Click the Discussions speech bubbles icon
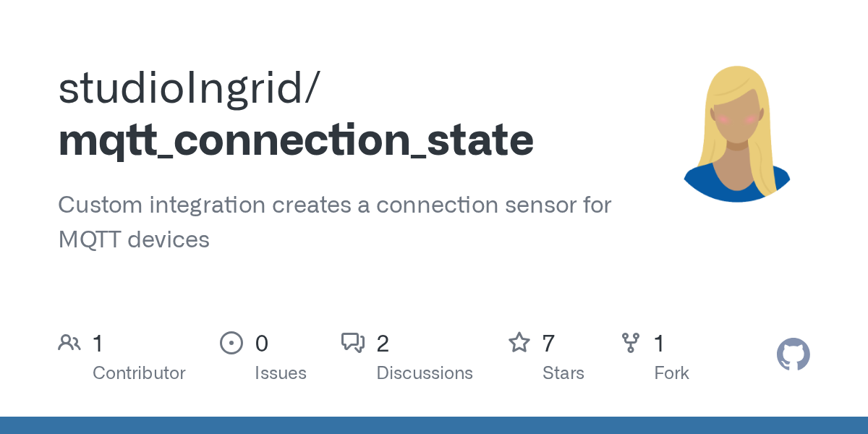 (x=353, y=342)
